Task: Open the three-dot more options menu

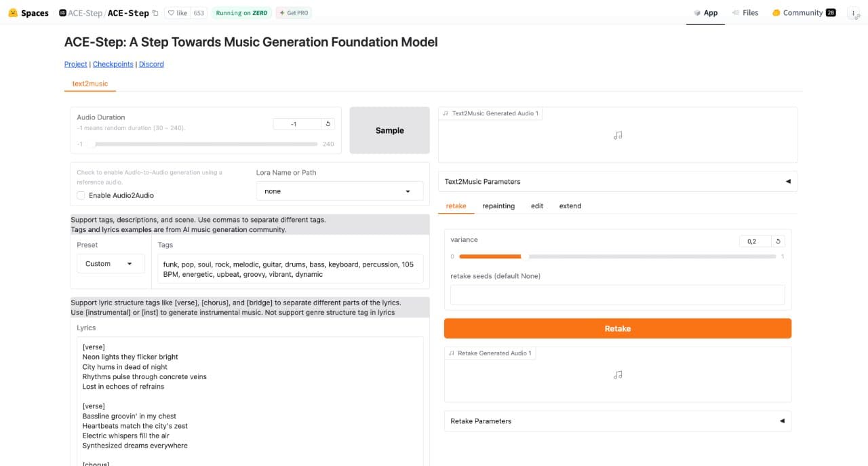Action: (x=854, y=14)
